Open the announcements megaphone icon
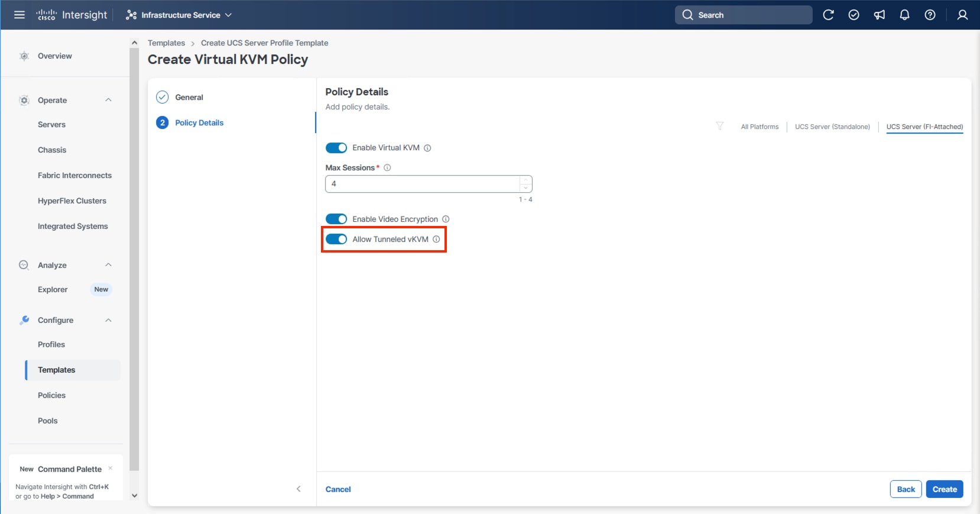This screenshot has width=980, height=514. pyautogui.click(x=880, y=15)
